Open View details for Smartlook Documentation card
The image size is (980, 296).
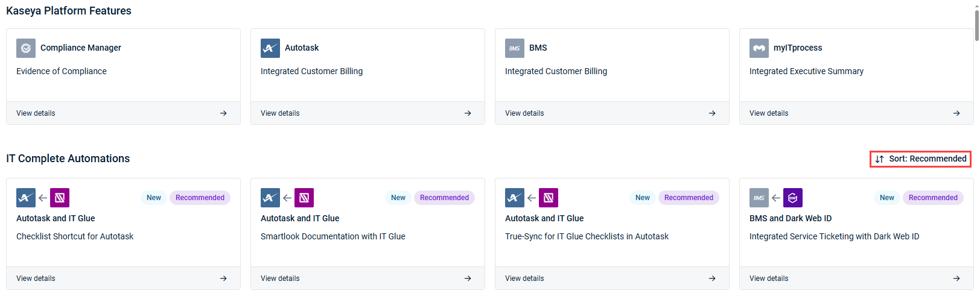[367, 279]
